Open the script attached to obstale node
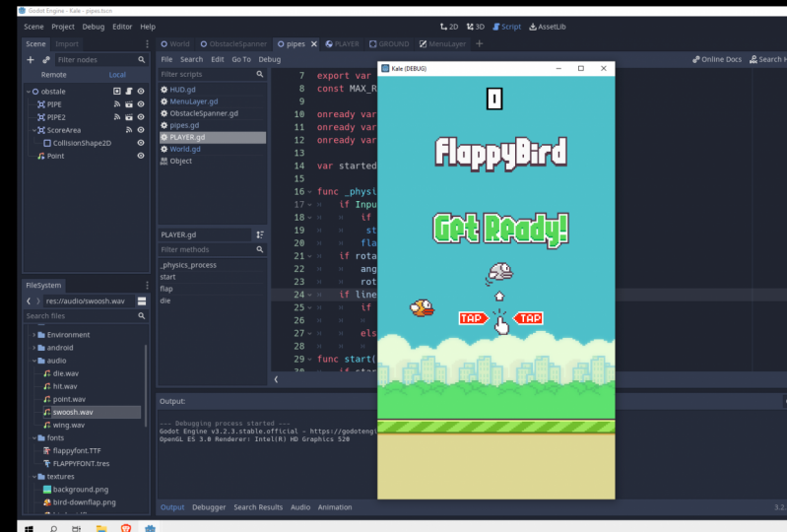The image size is (787, 532). point(129,92)
